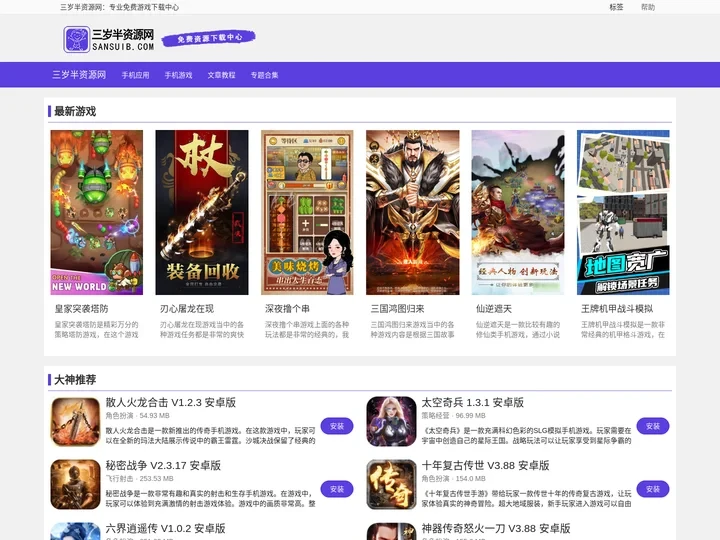Open 神器传奇怒火一刀 V3.88 安卓版 title
Image resolution: width=720 pixels, height=540 pixels.
coord(496,528)
